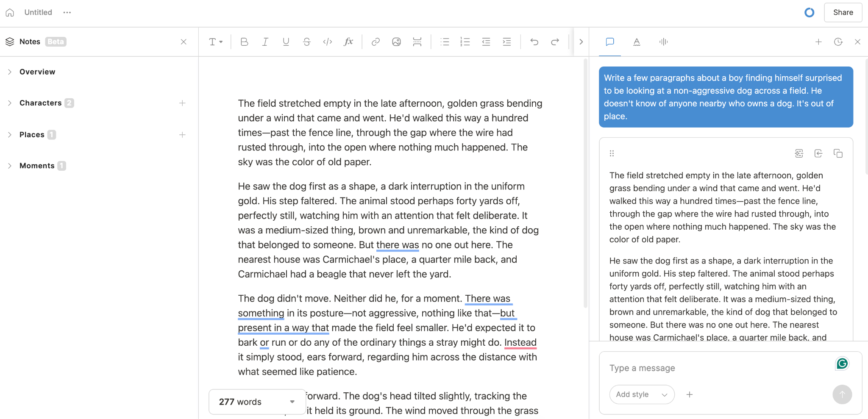This screenshot has height=419, width=868.
Task: Undo the last edit
Action: click(x=534, y=42)
